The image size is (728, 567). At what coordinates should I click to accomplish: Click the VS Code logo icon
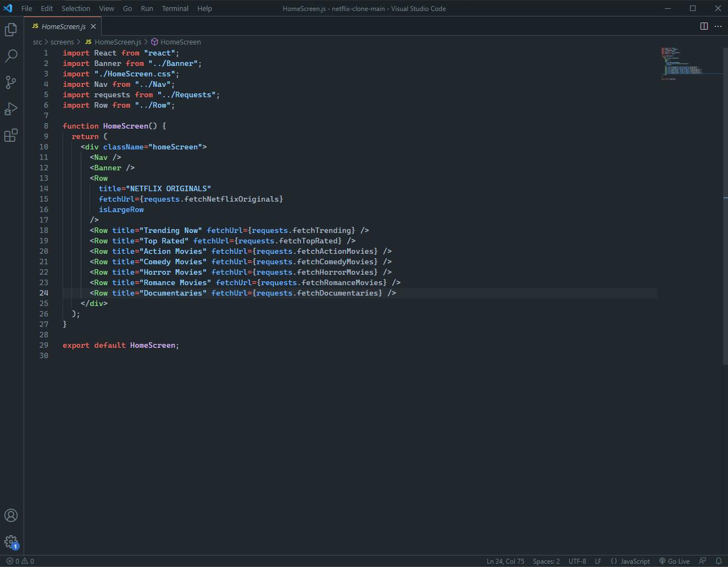tap(8, 8)
